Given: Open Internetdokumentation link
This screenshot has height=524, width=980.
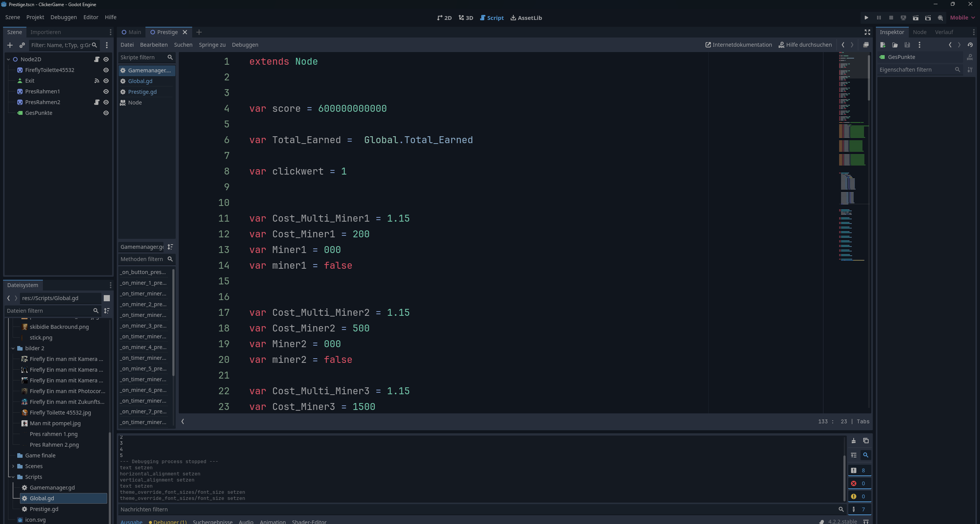Looking at the screenshot, I should (739, 45).
